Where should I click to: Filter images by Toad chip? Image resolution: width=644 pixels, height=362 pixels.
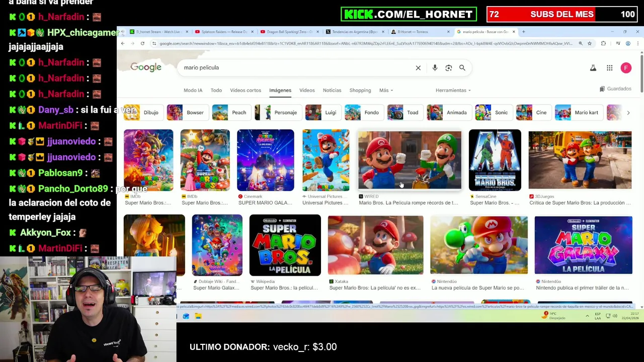click(405, 113)
